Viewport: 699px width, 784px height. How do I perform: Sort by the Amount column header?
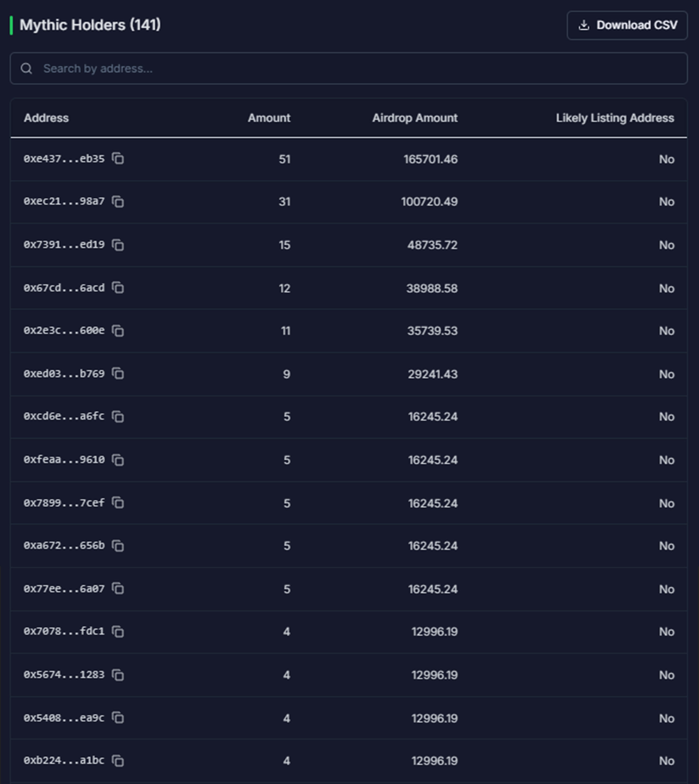[x=269, y=118]
